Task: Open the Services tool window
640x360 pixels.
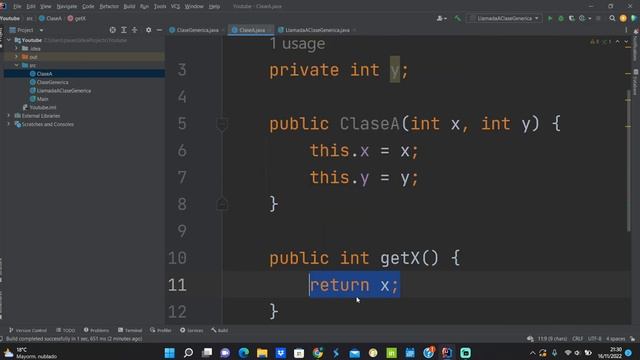Action: [191, 330]
